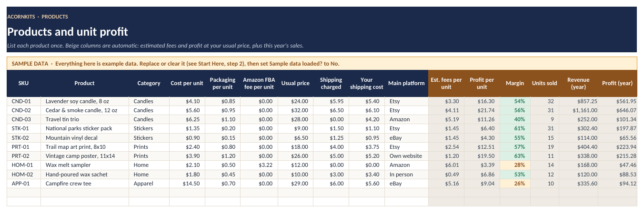Click the $3.22 Amazon FBA fee cell

click(x=258, y=165)
